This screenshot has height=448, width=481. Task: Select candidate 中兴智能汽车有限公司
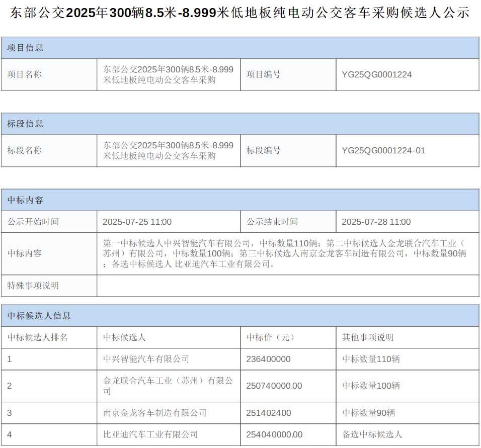pyautogui.click(x=146, y=359)
